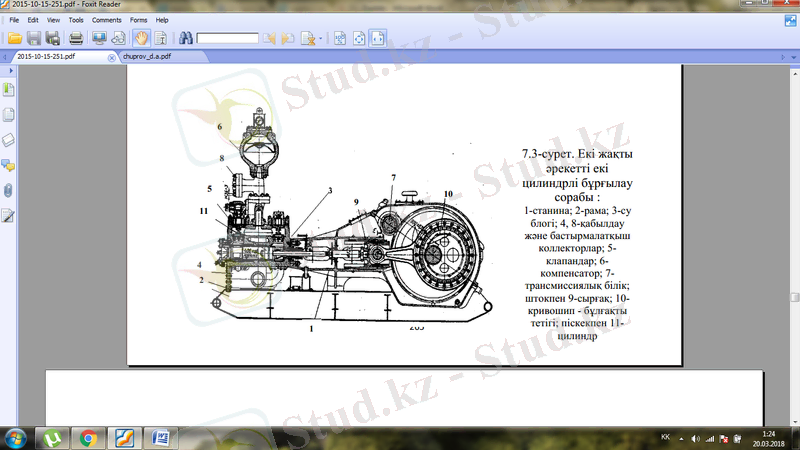Click the Find text search field
800x450 pixels.
[227, 39]
